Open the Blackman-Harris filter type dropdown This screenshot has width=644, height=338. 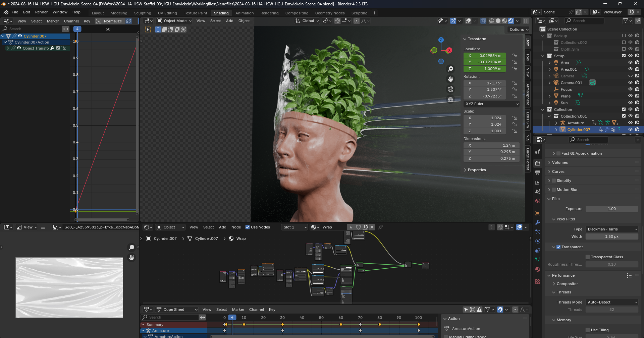(x=612, y=229)
